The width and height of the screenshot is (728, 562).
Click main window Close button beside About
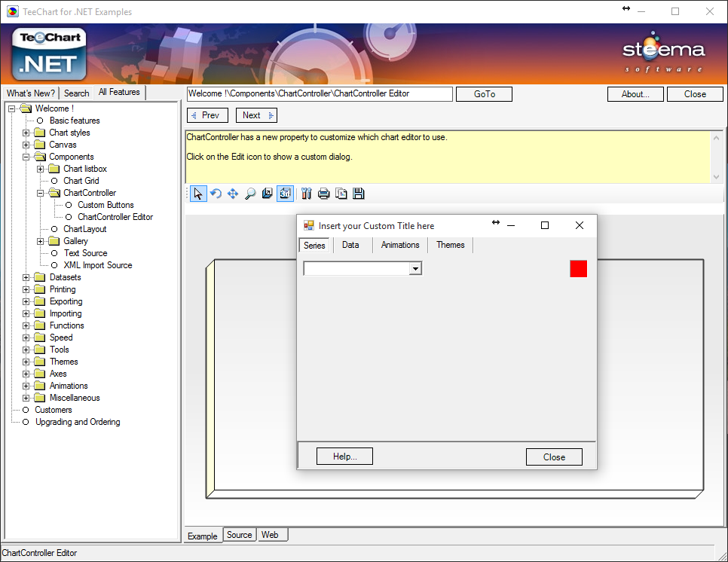pos(695,94)
